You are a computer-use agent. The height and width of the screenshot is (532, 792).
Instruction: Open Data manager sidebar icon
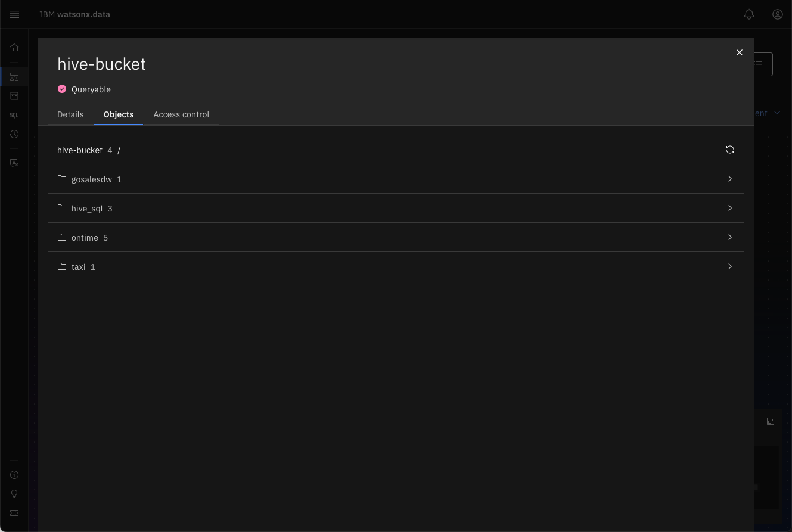[14, 96]
